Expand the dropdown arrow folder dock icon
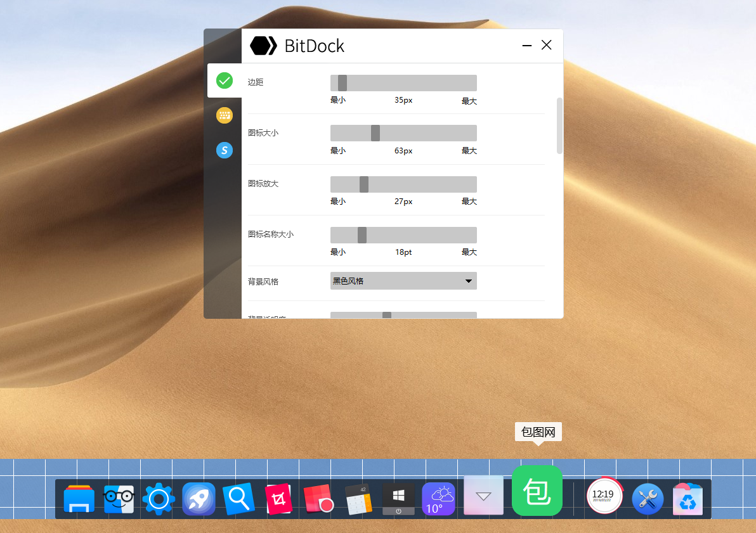This screenshot has height=533, width=756. click(x=483, y=496)
